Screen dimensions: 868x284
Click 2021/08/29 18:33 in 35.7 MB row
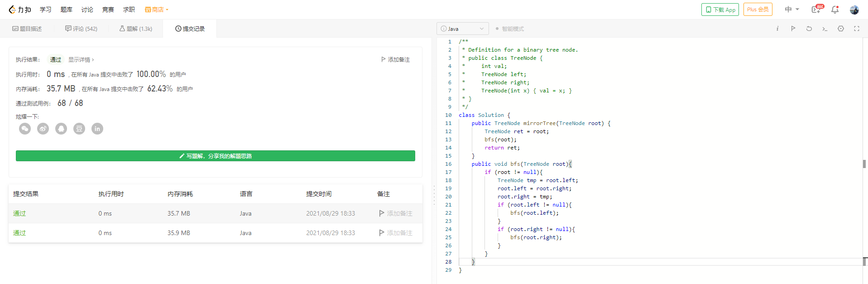coord(331,213)
